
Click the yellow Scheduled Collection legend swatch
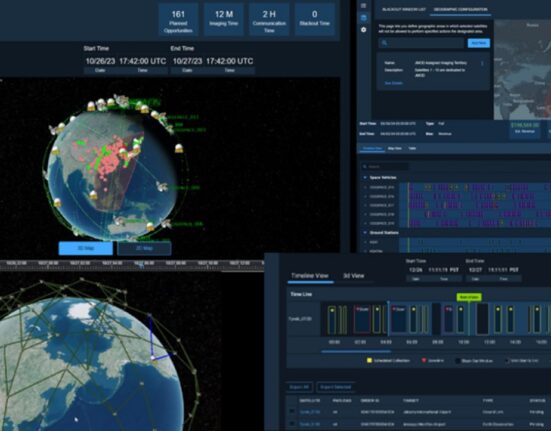click(369, 360)
